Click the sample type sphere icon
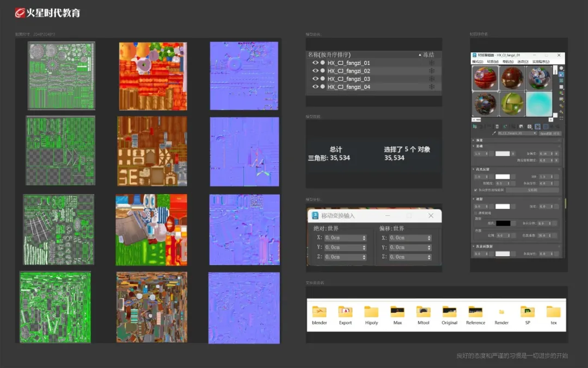This screenshot has height=368, width=588. click(561, 68)
